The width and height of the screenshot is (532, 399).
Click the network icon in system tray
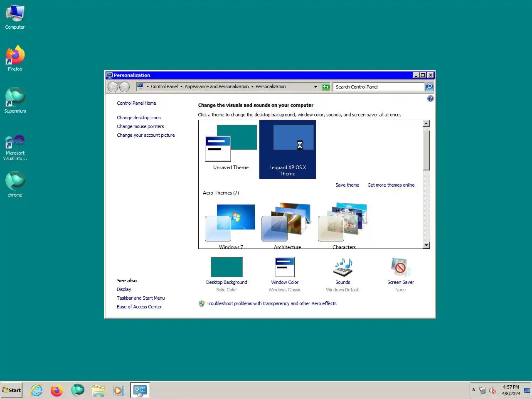(x=483, y=390)
